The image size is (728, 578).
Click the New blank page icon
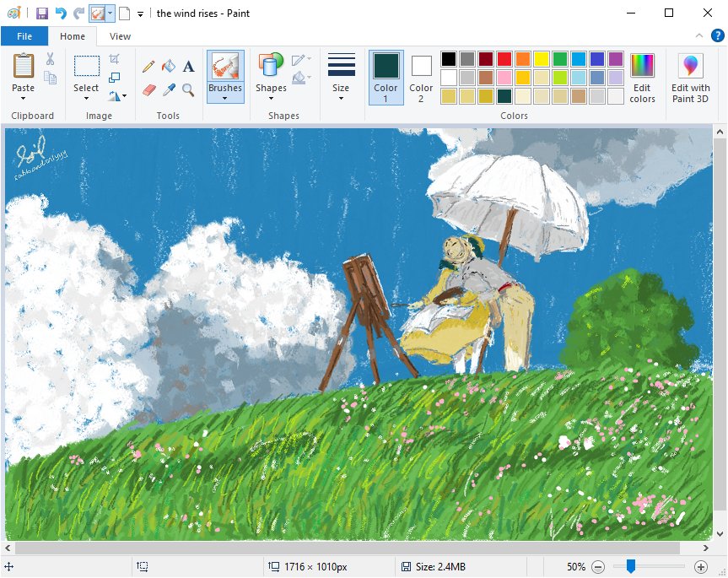coord(125,13)
